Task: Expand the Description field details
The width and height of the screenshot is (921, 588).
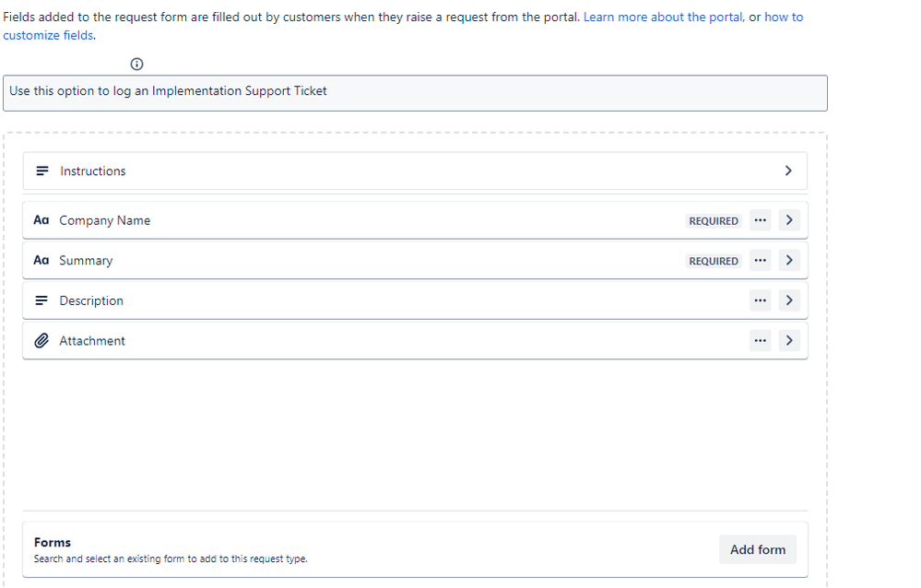Action: pos(789,300)
